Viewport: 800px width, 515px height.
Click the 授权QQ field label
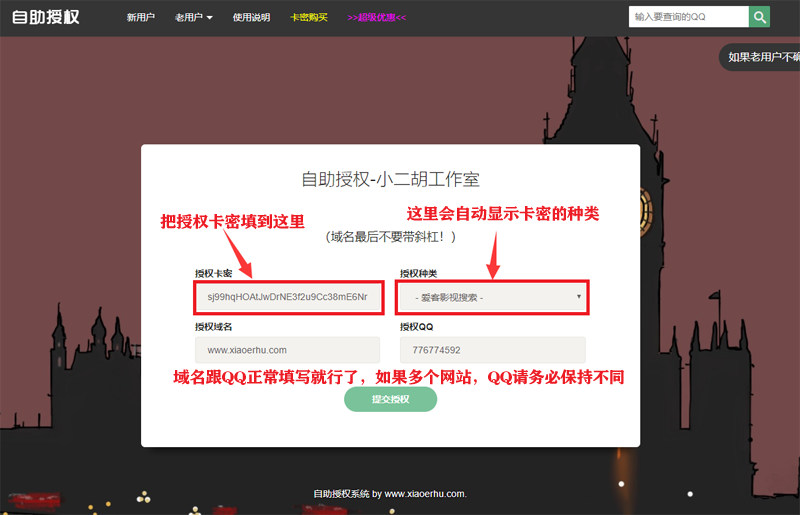pos(416,327)
